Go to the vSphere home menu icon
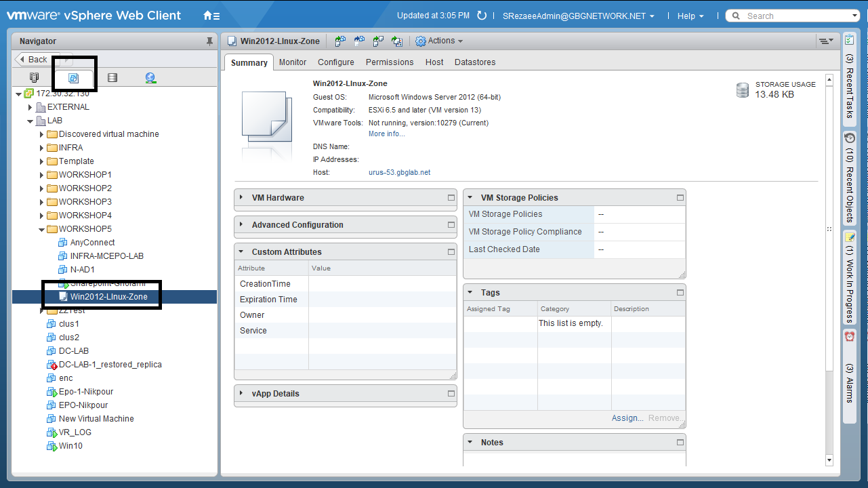Screen dimensions: 868x488 [211, 16]
